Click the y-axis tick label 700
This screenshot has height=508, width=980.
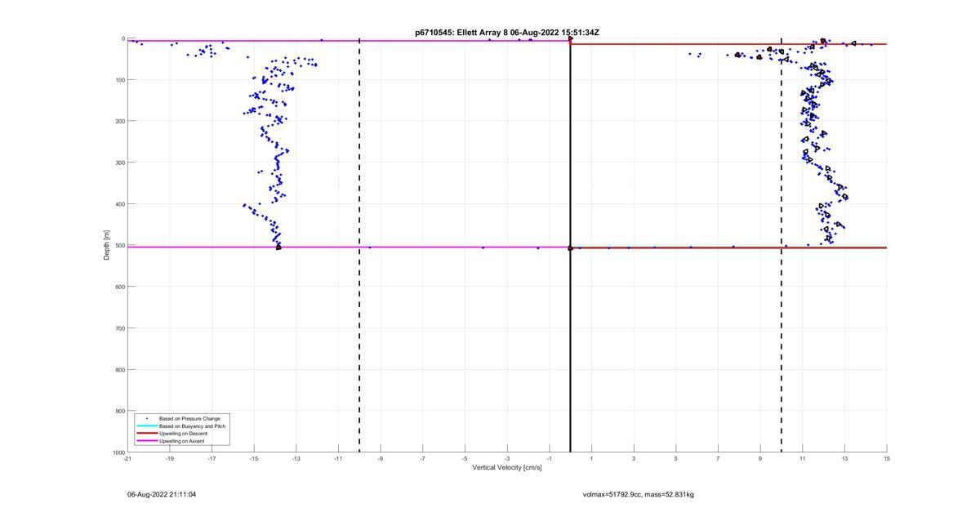coord(119,328)
